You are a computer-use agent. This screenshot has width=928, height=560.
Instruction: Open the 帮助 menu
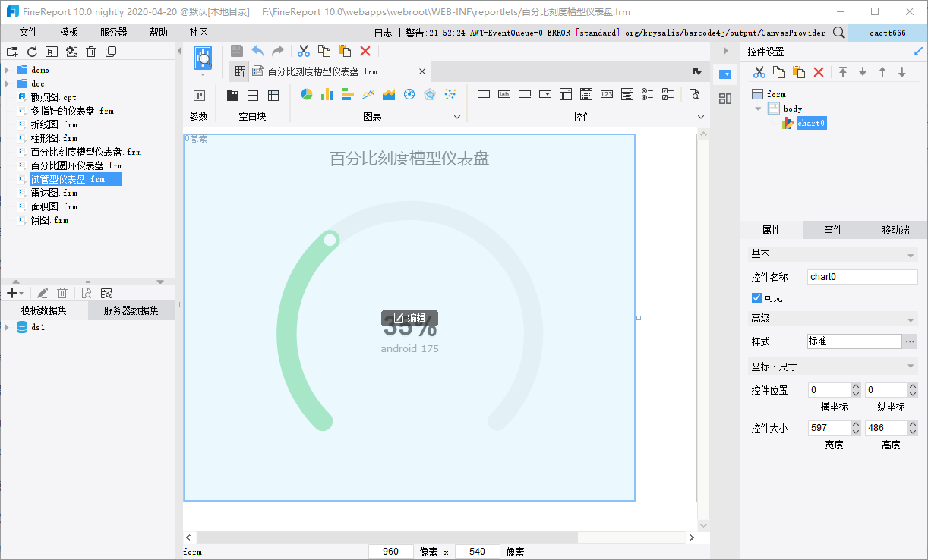tap(159, 33)
